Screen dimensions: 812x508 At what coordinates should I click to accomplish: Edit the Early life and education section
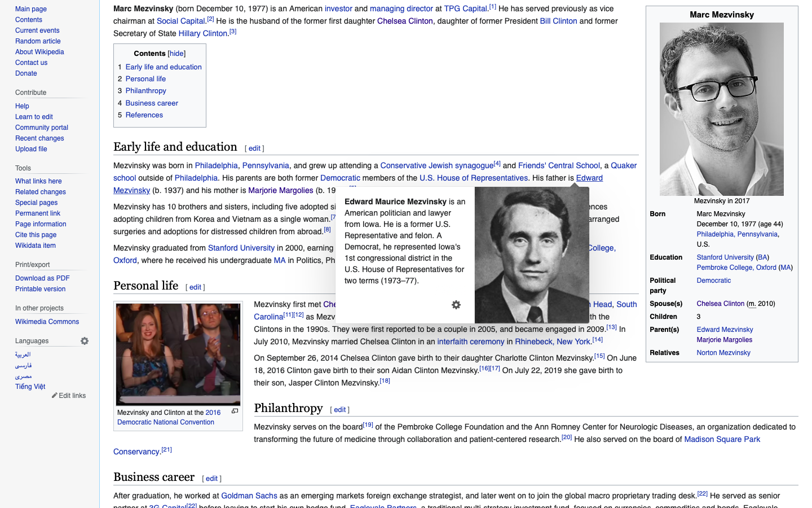click(x=254, y=148)
